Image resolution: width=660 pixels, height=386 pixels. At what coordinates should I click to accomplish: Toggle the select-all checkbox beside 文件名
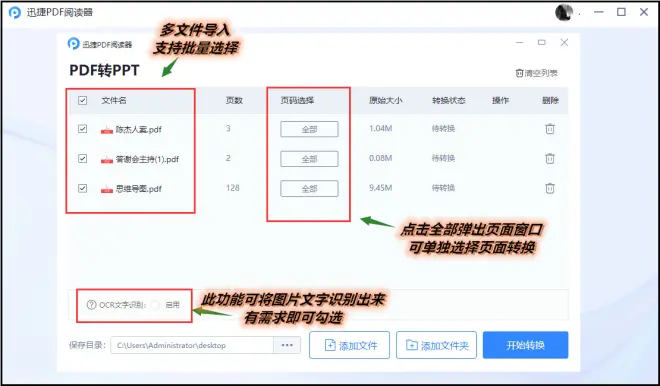pos(82,100)
